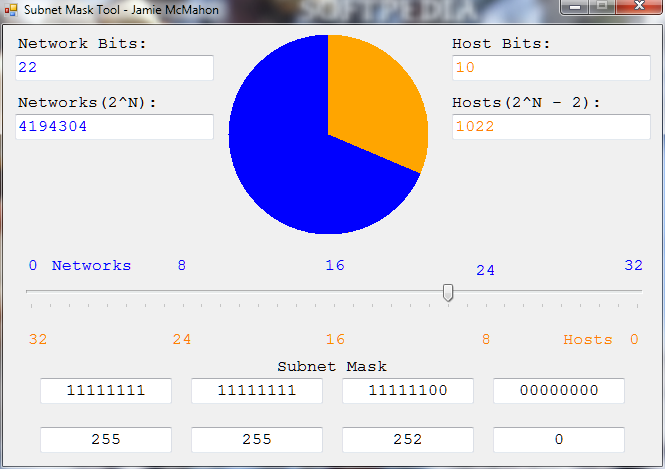This screenshot has width=665, height=469.
Task: Click the orange "Hosts" scale label
Action: click(x=588, y=340)
